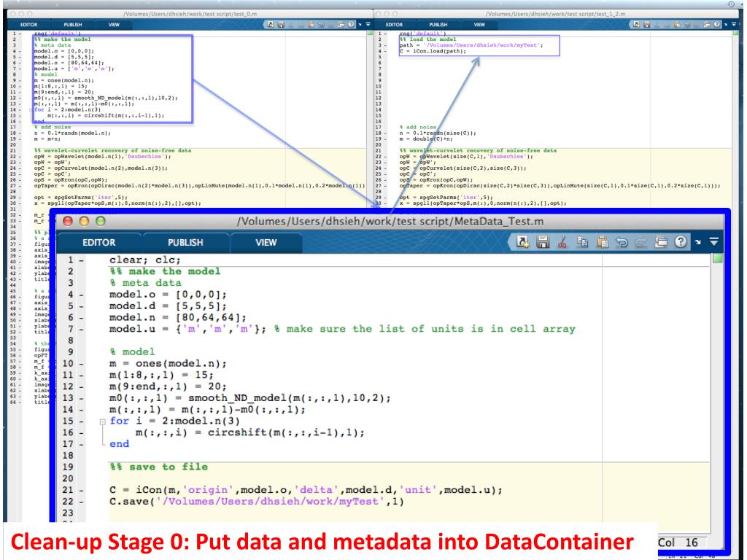Zoom MetaData_Test.m with the green button
This screenshot has height=560, width=747.
(101, 221)
